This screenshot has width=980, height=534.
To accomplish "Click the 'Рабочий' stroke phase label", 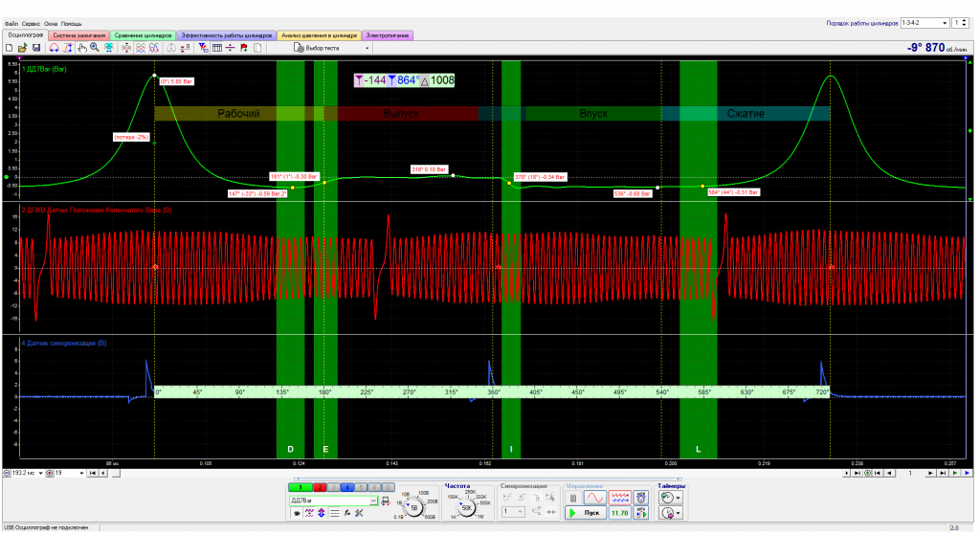I will (238, 113).
